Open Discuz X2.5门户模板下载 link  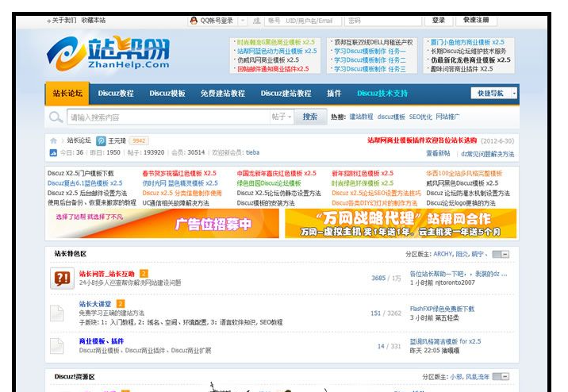pos(80,174)
